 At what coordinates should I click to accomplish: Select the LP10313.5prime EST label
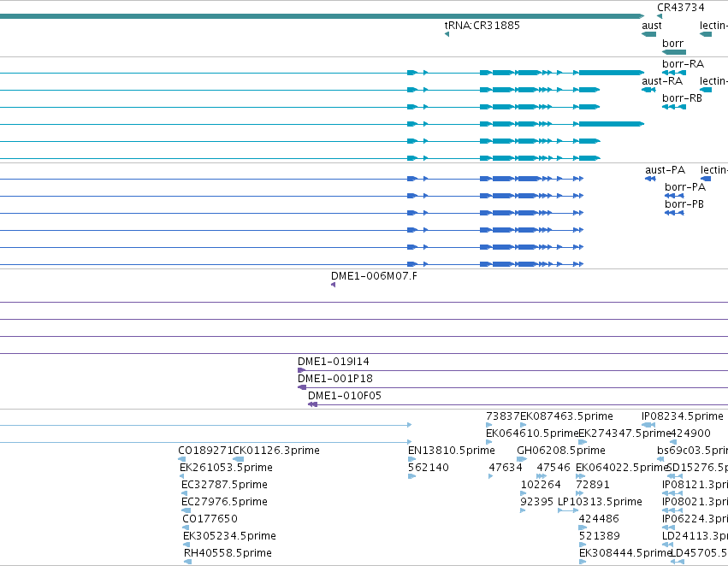click(600, 502)
